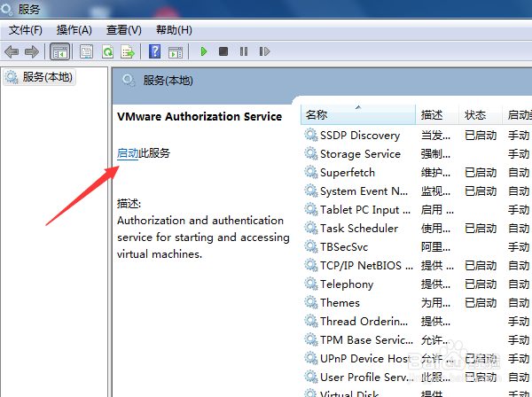This screenshot has height=397, width=532.
Task: Open the 操作(A) menu
Action: pos(74,30)
